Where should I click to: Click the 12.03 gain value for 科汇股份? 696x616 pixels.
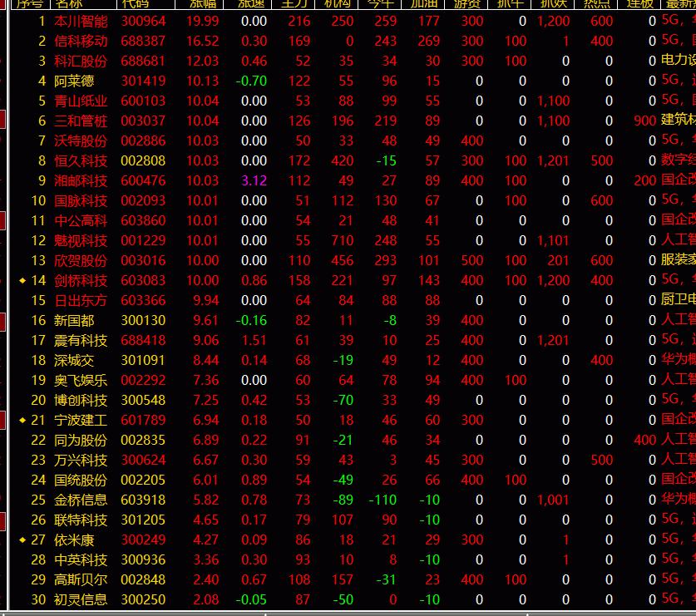click(x=202, y=62)
